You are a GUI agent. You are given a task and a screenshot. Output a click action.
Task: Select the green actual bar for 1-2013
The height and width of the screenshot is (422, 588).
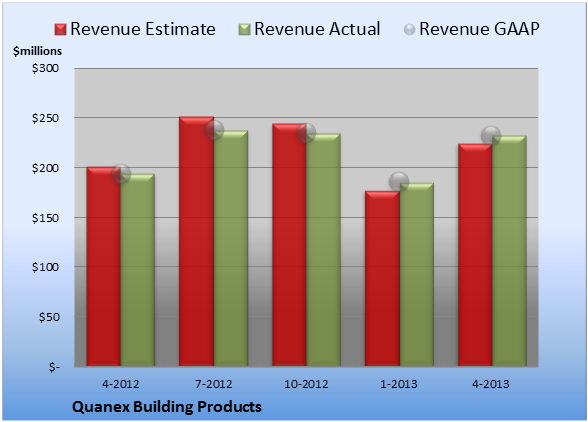[x=417, y=275]
